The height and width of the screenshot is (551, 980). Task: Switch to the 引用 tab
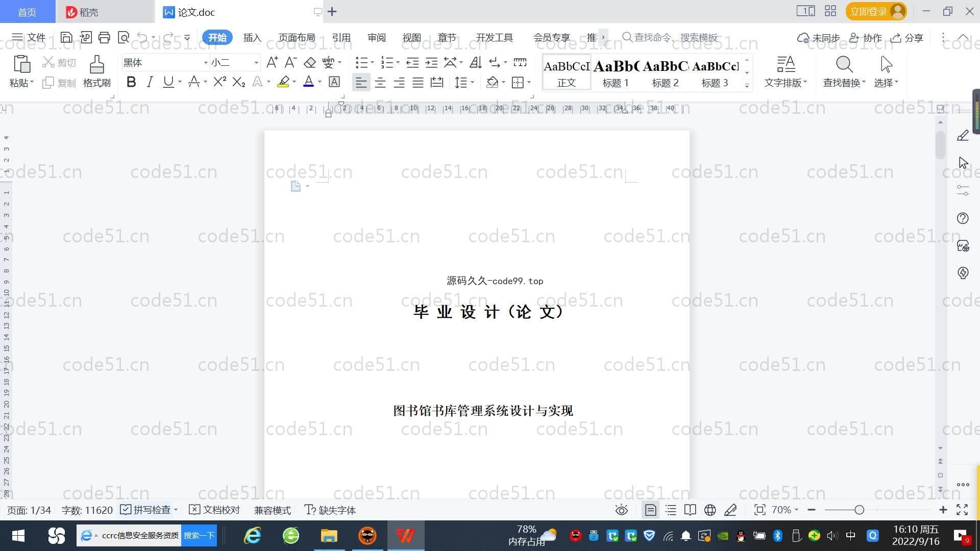341,37
